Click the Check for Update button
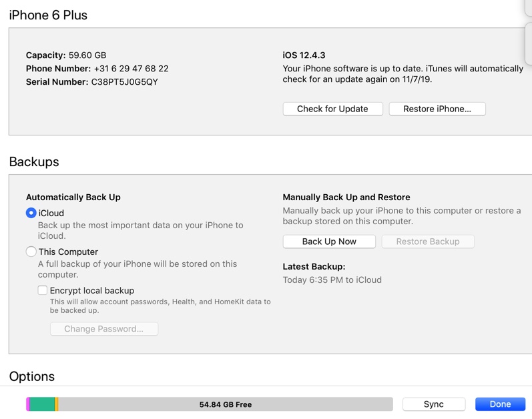This screenshot has width=532, height=419. click(332, 109)
